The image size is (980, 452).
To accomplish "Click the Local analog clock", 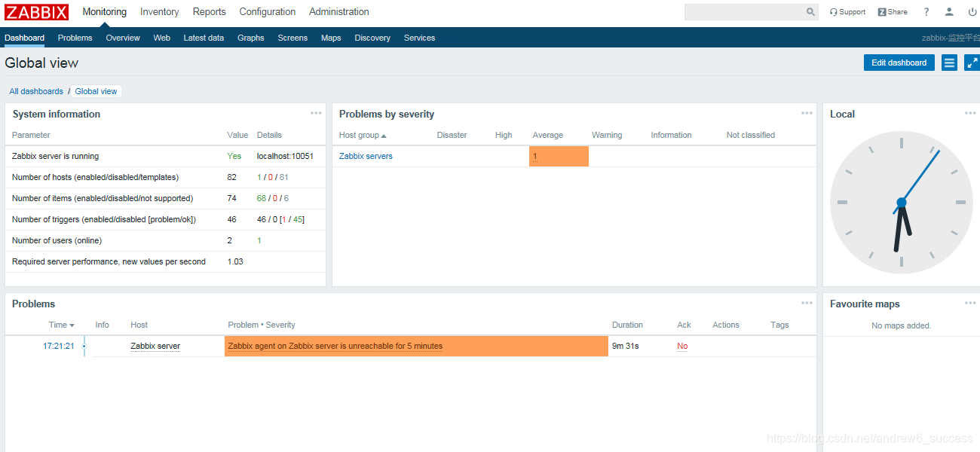I will 901,203.
